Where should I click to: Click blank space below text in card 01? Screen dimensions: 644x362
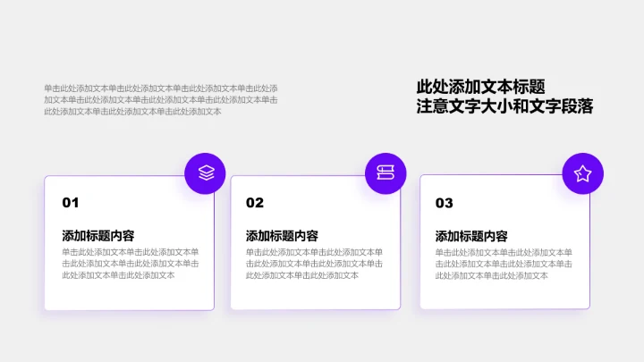coord(129,295)
